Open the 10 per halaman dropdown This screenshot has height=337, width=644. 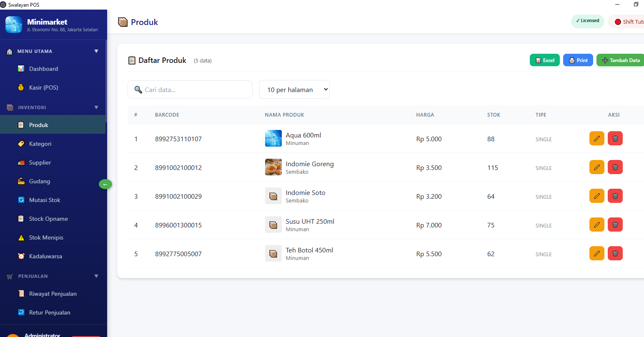(294, 90)
